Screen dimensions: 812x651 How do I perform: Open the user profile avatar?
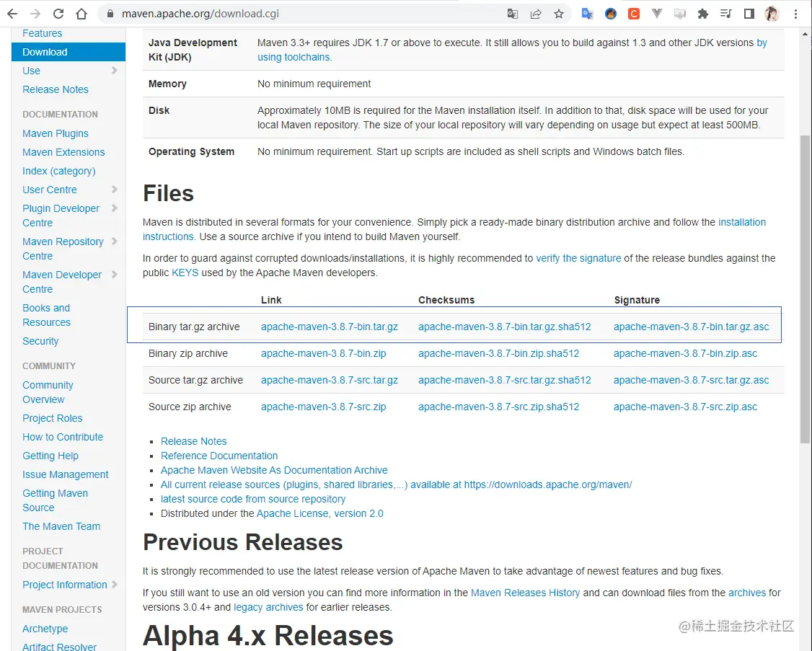point(772,14)
